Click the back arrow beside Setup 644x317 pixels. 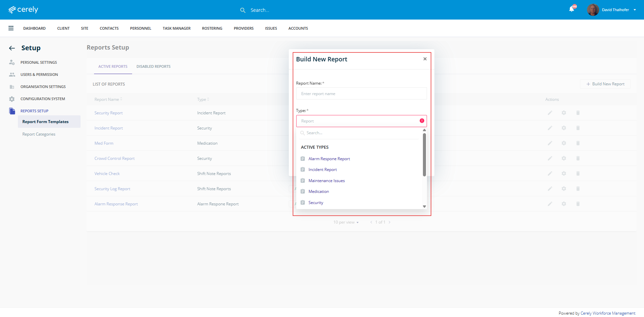point(12,48)
